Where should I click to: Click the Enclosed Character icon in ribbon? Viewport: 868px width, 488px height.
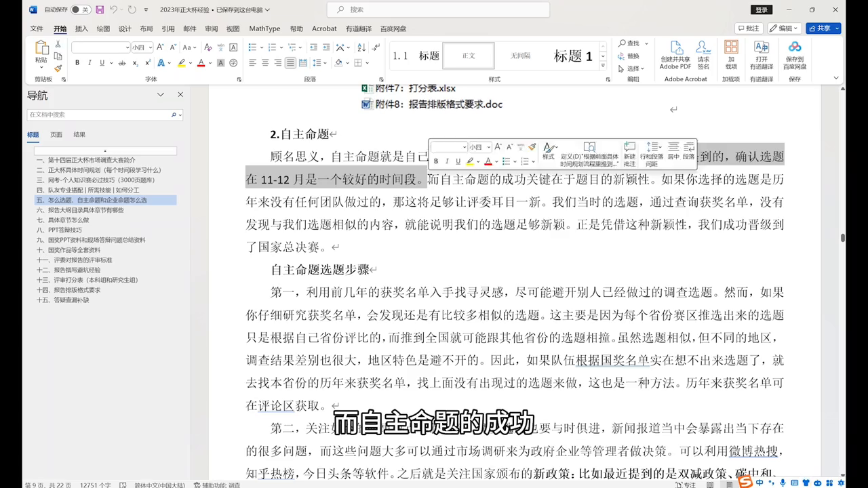point(233,63)
